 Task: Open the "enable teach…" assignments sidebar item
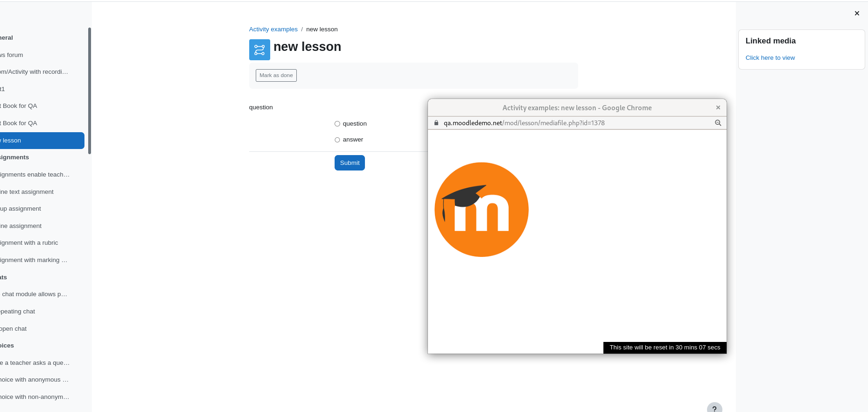pos(35,175)
